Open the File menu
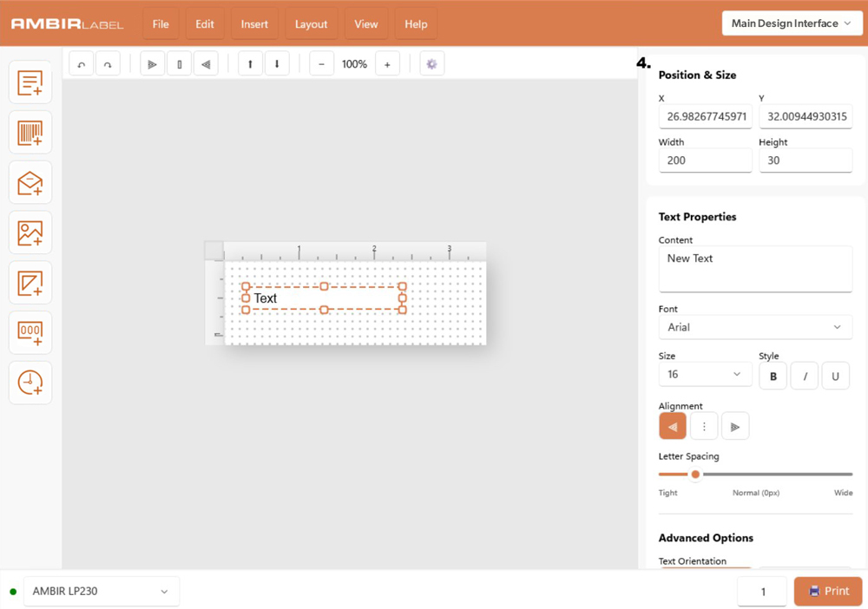The height and width of the screenshot is (609, 868). tap(161, 24)
